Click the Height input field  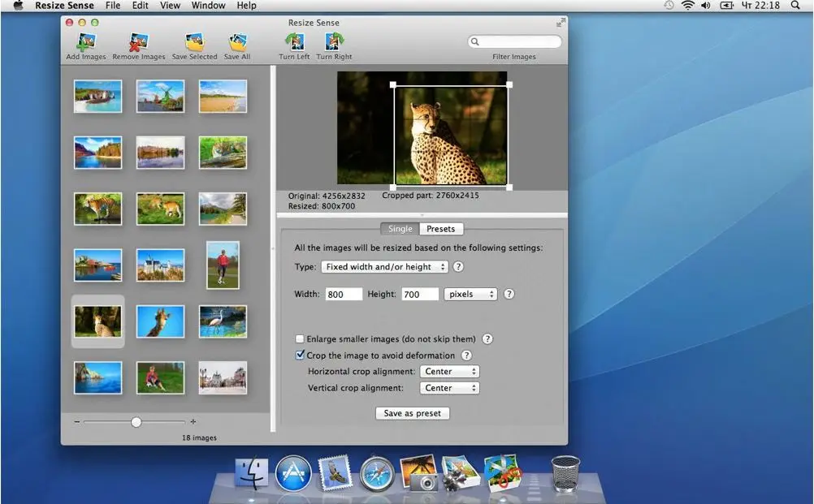[x=420, y=294]
